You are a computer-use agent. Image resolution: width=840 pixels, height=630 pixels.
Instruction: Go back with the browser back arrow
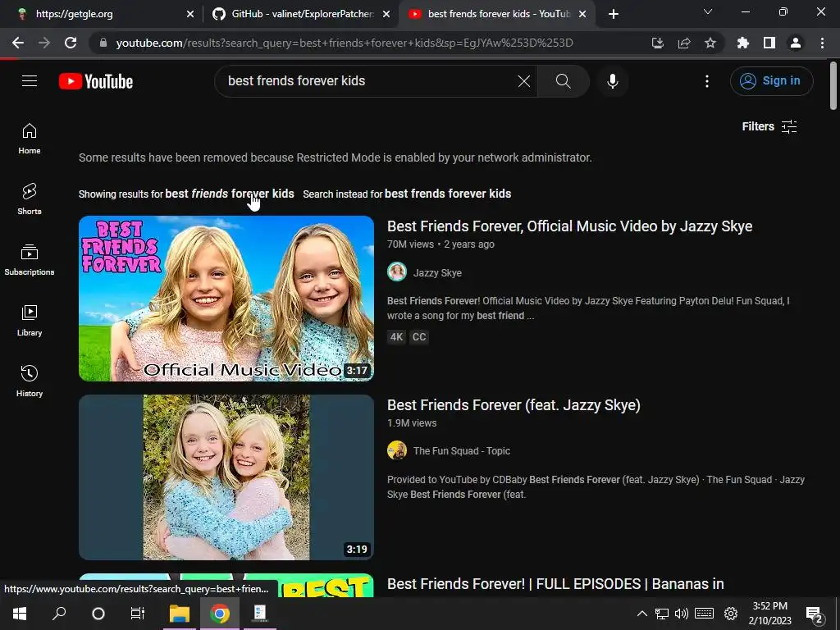(x=18, y=43)
